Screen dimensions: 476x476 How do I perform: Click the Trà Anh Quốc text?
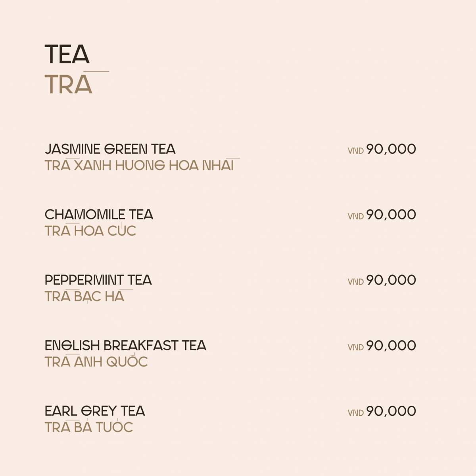[96, 361]
